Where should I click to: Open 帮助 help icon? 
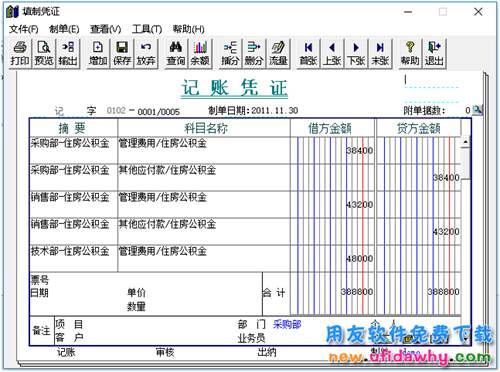click(x=410, y=53)
